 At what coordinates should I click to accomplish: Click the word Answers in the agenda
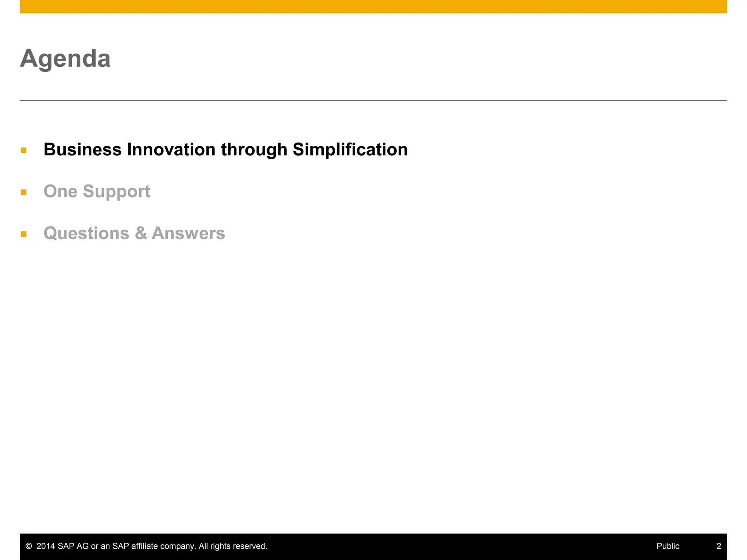[188, 233]
